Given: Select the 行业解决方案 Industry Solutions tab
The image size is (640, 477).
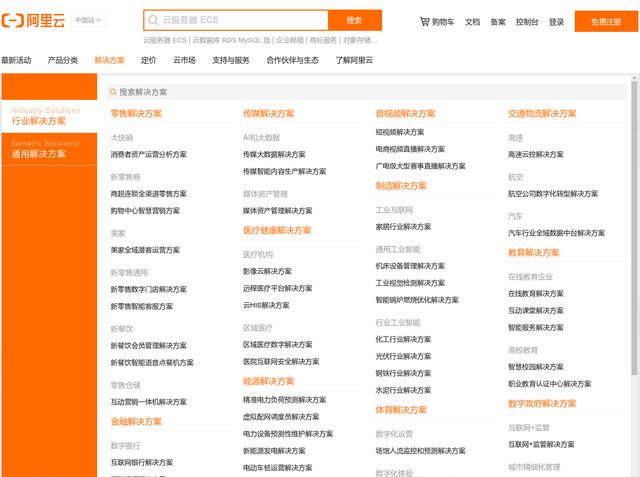Looking at the screenshot, I should (x=49, y=116).
